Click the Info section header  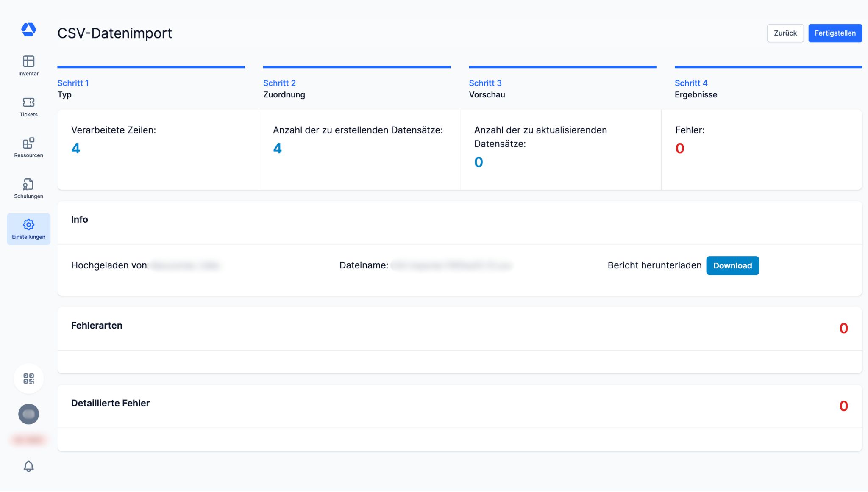tap(79, 219)
